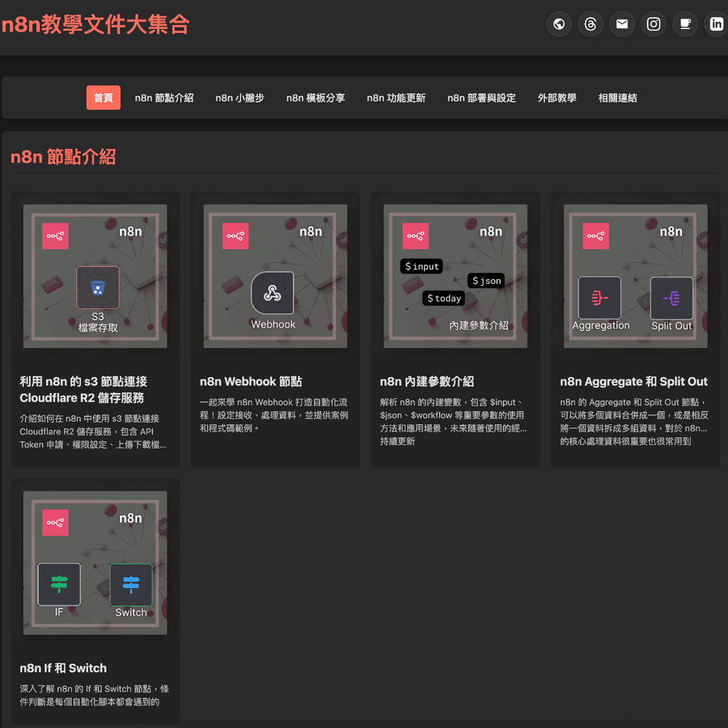Image resolution: width=728 pixels, height=728 pixels.
Task: Go to n8n 模板分享 tab
Action: (x=315, y=98)
